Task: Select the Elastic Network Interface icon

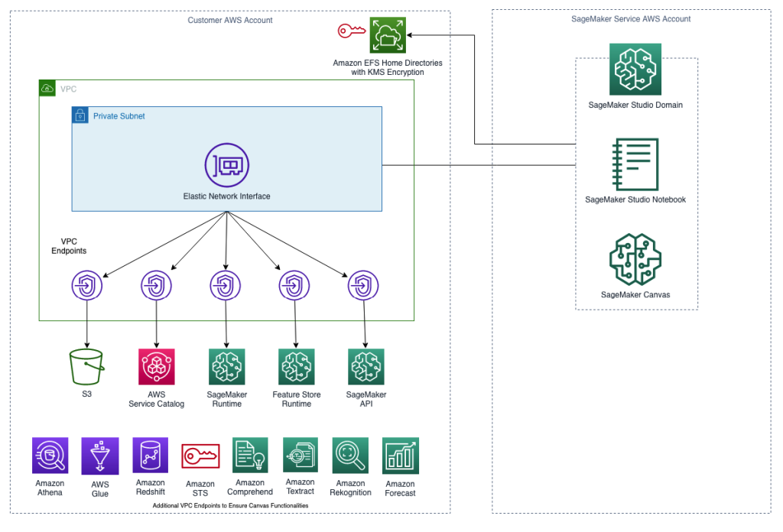Action: click(226, 164)
